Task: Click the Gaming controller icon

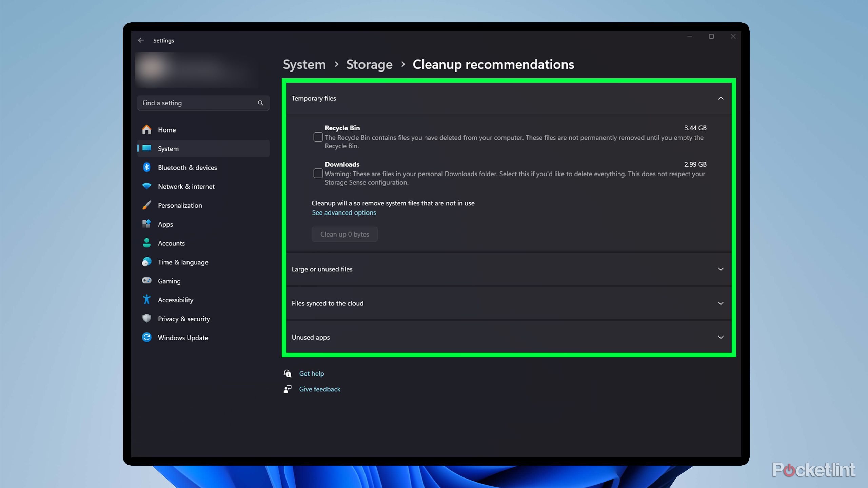Action: click(146, 281)
